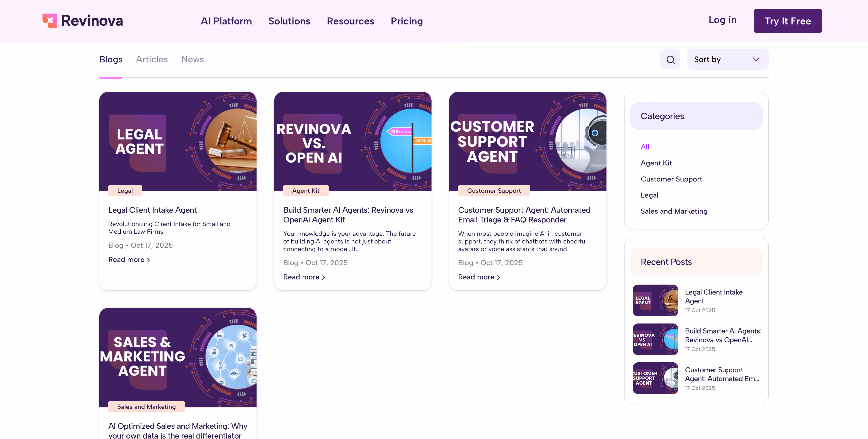Open the Solutions menu
The width and height of the screenshot is (868, 439).
289,21
